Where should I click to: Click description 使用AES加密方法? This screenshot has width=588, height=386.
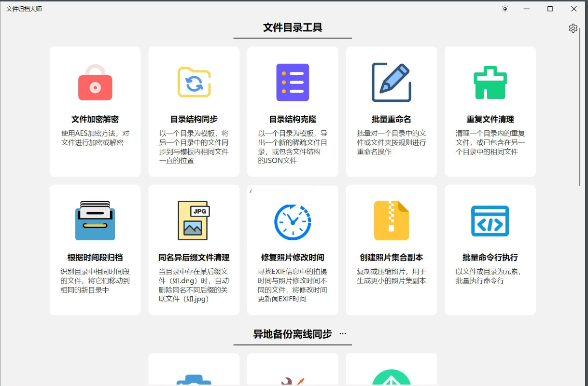coord(95,138)
